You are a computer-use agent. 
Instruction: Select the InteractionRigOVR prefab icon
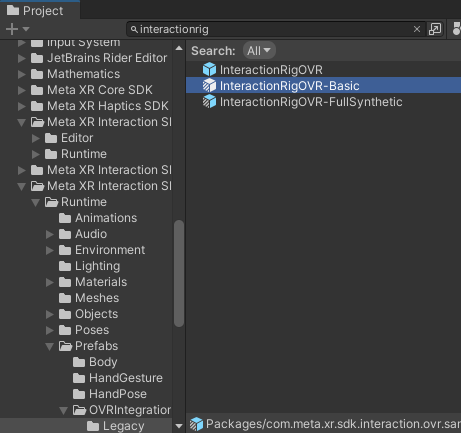[x=209, y=70]
